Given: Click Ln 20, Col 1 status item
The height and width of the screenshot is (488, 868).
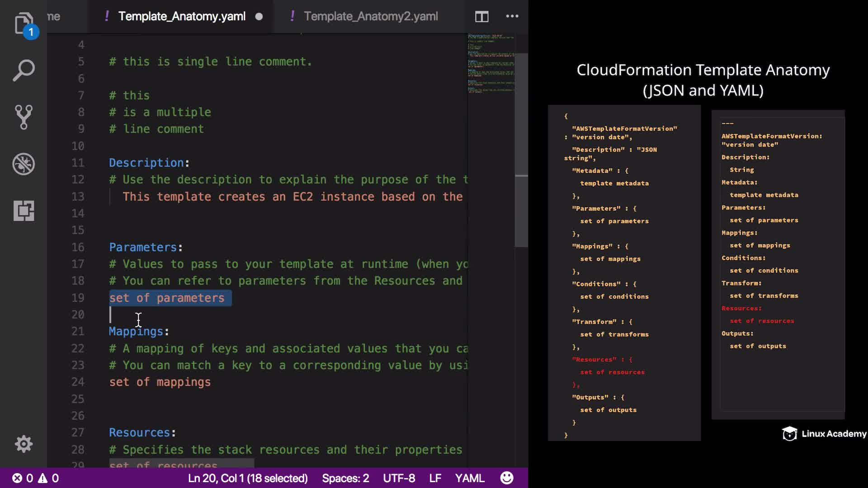Looking at the screenshot, I should pos(248,478).
